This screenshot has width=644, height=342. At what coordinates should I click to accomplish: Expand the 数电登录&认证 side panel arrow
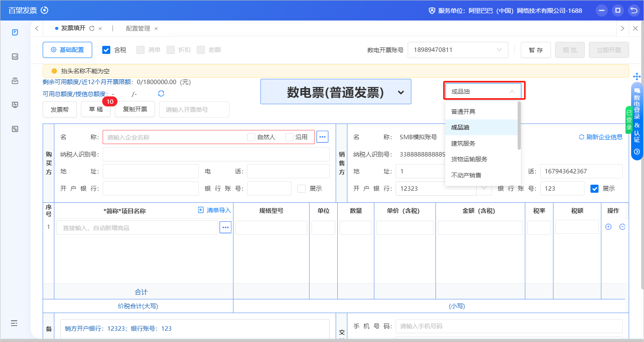point(637,152)
